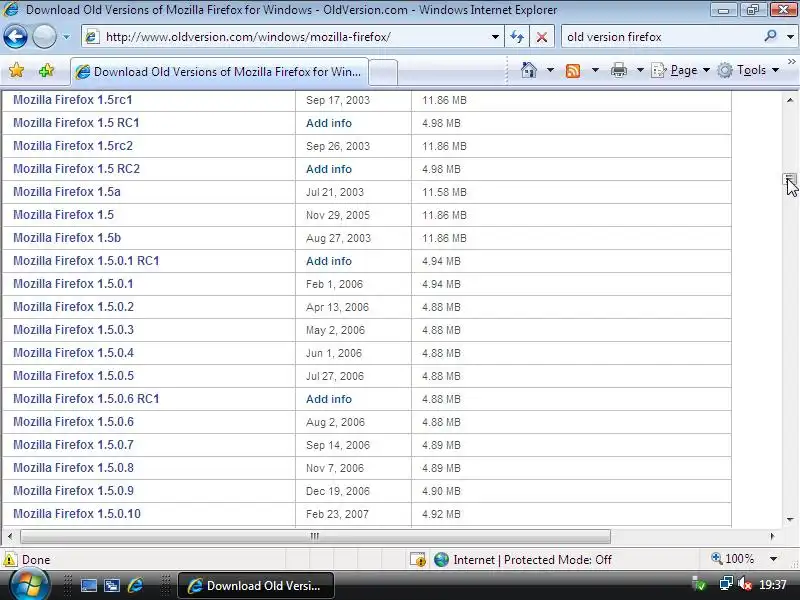800x600 pixels.
Task: Open the Windows Start orb
Action: (29, 585)
